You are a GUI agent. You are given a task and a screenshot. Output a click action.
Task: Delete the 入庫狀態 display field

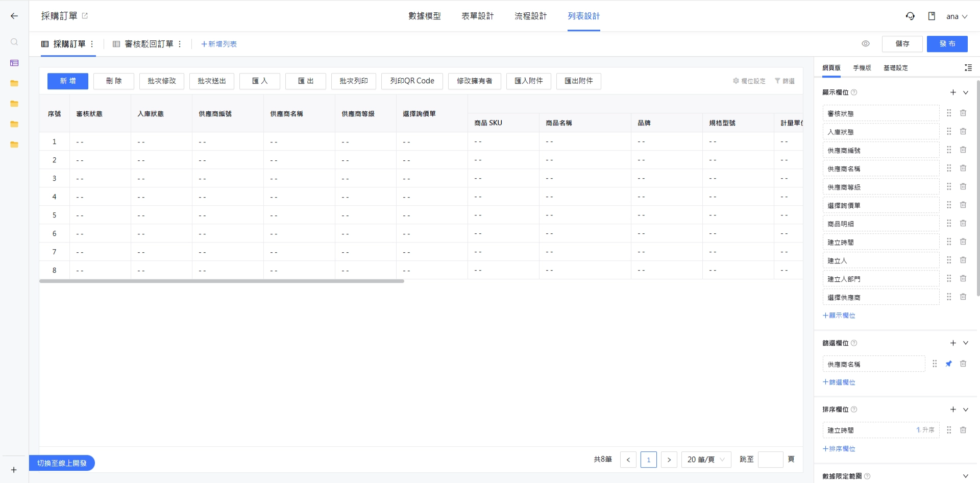click(x=963, y=131)
